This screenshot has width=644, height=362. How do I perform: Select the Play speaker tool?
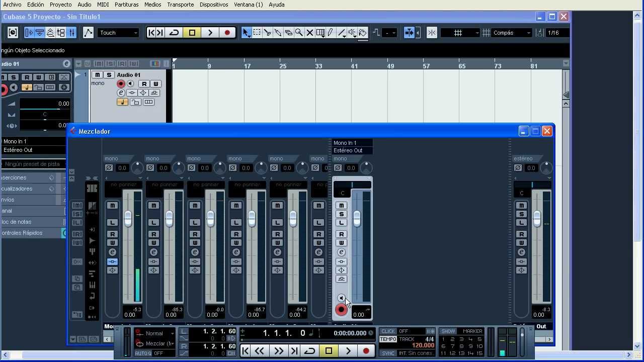[x=352, y=33]
